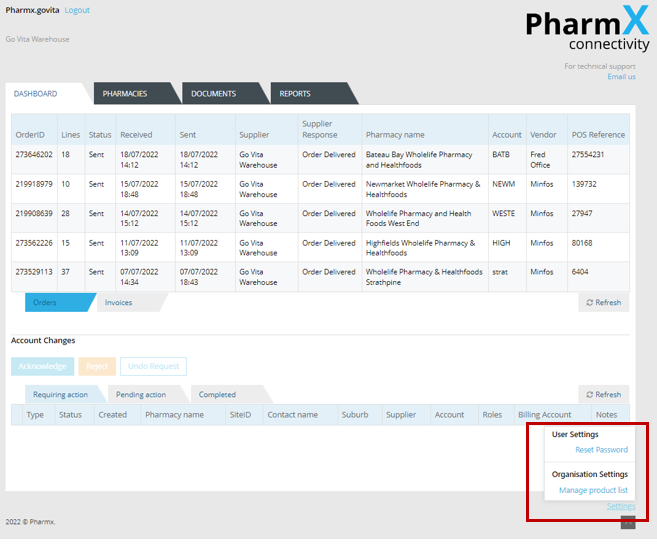Screen dimensions: 657x544
Task: Toggle the Settings link at bottom
Action: coord(620,507)
